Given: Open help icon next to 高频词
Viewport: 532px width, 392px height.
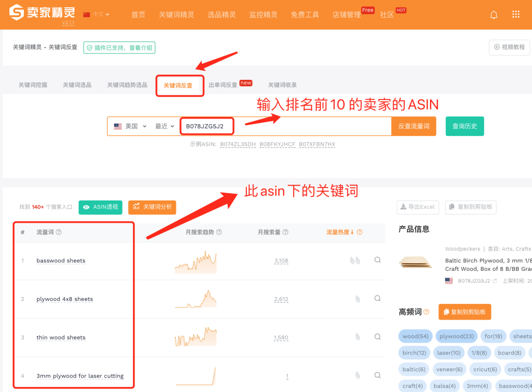Looking at the screenshot, I should (427, 312).
